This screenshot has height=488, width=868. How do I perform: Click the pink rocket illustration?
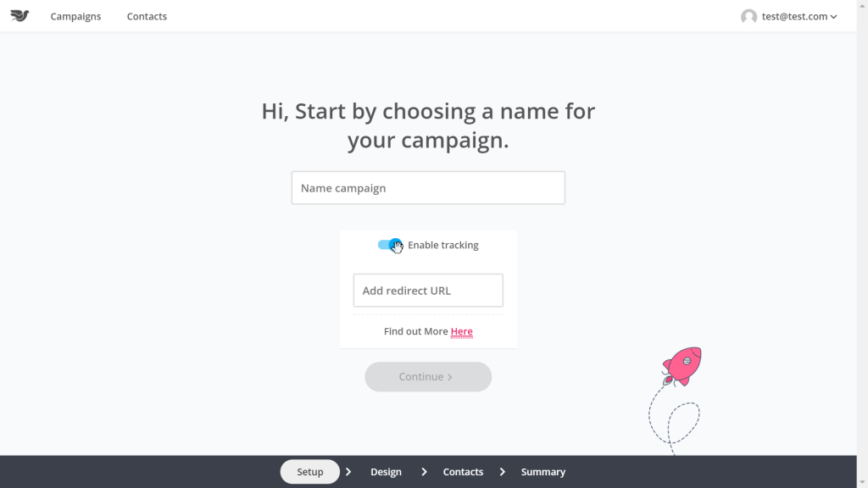click(682, 365)
